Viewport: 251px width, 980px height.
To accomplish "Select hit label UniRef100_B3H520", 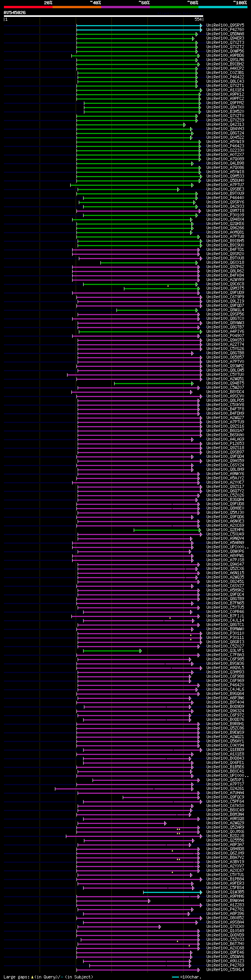I will pyautogui.click(x=225, y=111).
